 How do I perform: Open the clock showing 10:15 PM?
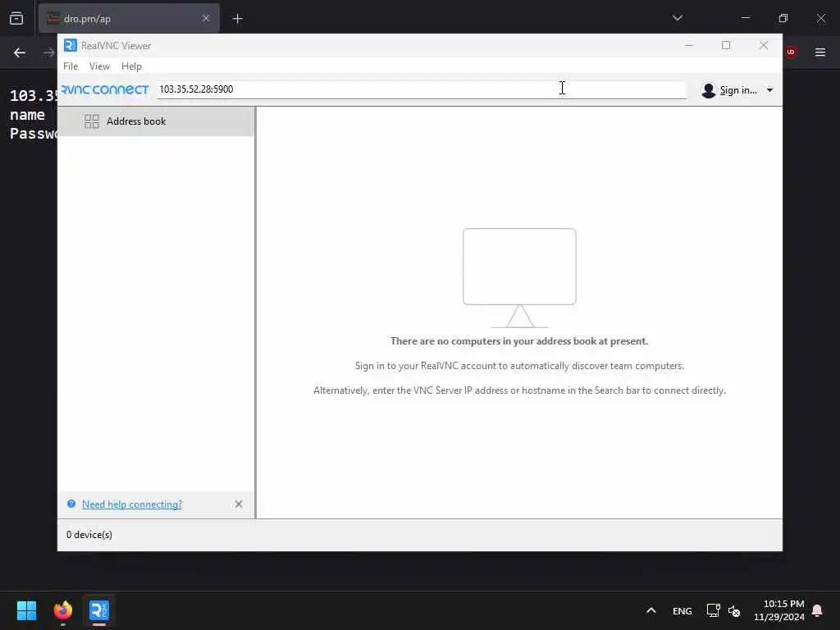pyautogui.click(x=779, y=610)
